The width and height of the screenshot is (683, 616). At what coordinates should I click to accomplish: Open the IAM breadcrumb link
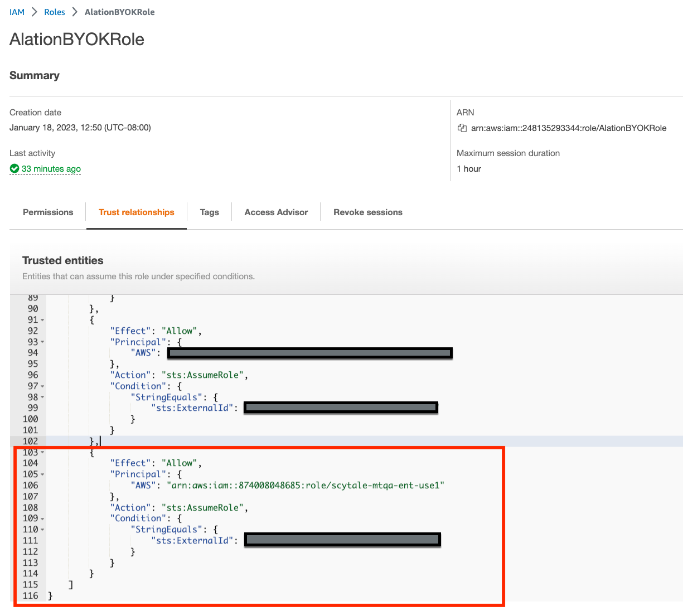pos(17,12)
